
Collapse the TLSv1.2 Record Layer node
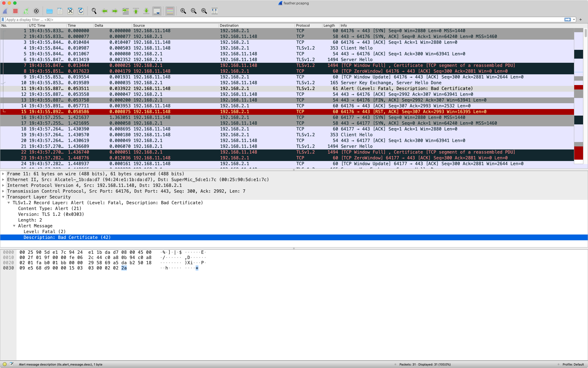pos(9,203)
